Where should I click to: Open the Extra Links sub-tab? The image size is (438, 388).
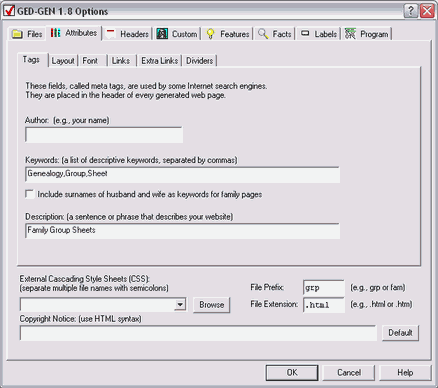click(x=159, y=61)
